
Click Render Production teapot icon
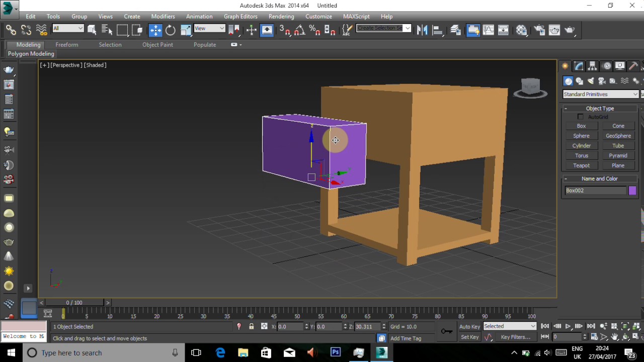click(570, 30)
